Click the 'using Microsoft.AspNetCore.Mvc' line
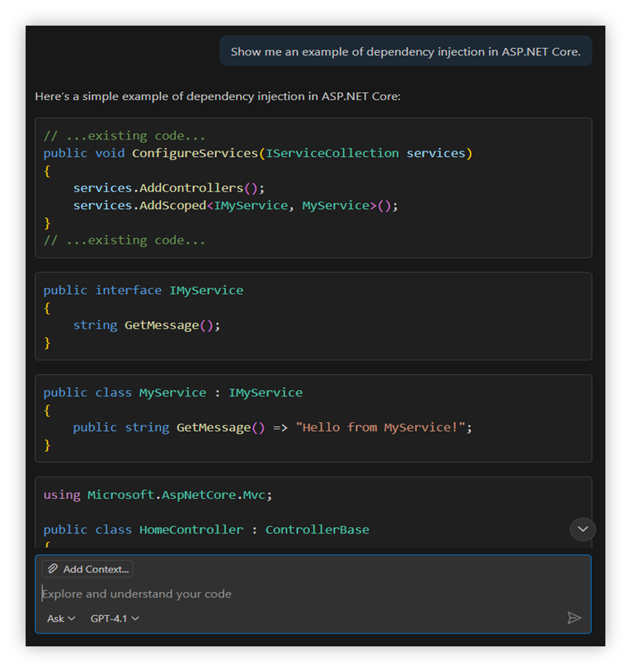Image resolution: width=631 pixels, height=672 pixels. (x=158, y=495)
